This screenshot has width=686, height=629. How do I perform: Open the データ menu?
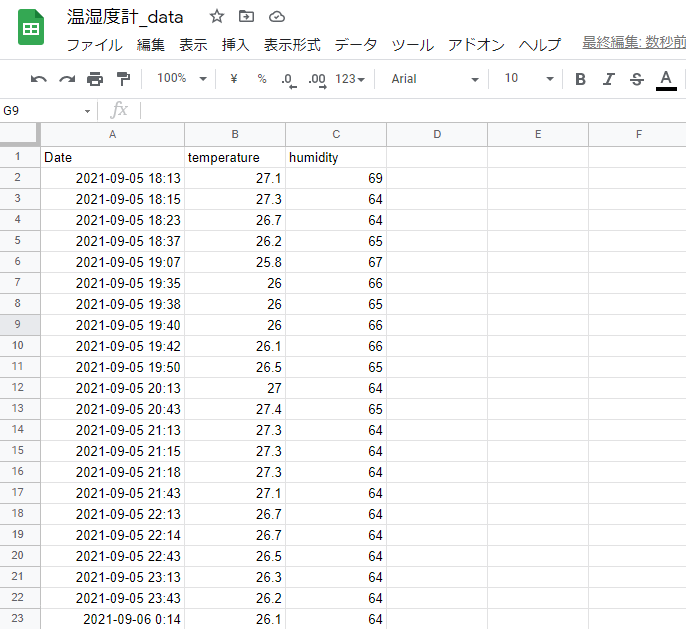coord(356,45)
